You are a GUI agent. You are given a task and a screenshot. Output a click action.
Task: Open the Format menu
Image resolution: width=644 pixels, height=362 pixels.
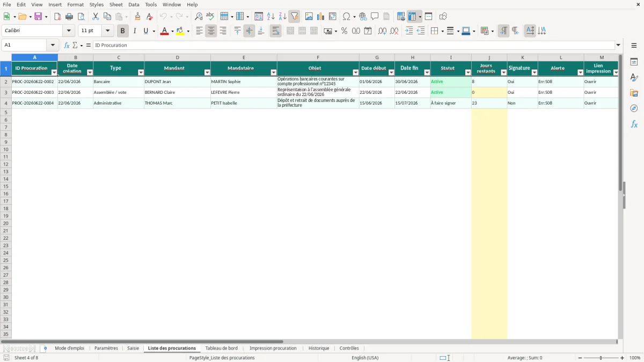(76, 4)
